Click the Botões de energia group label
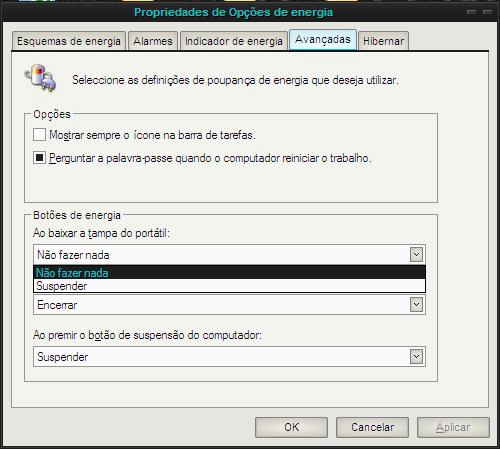The height and width of the screenshot is (449, 500). coord(77,215)
